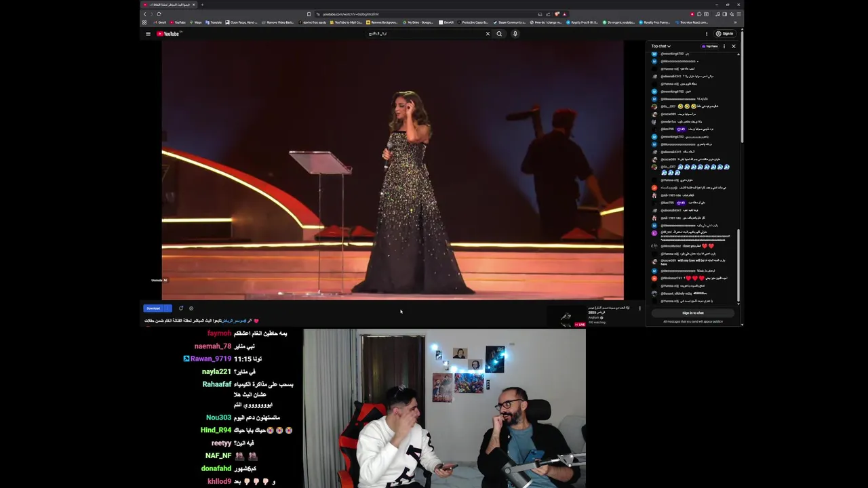Click the blue hashtag link in video title
This screenshot has width=868, height=488.
point(234,321)
